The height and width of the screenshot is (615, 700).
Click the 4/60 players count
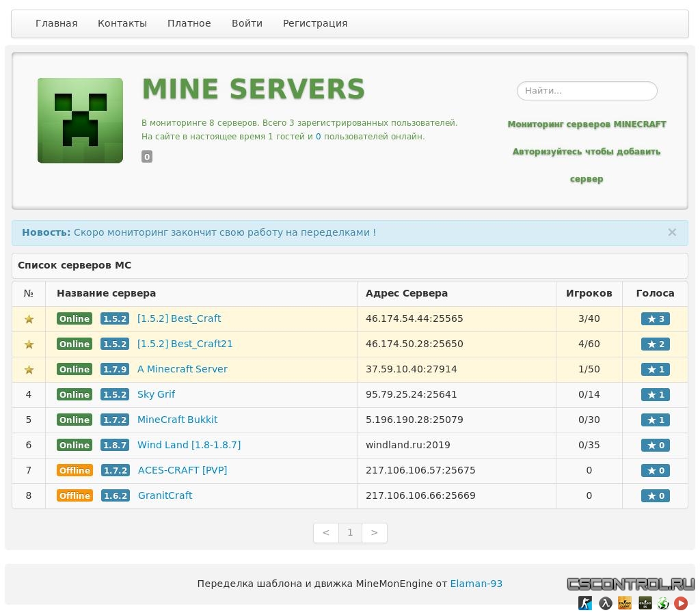pos(589,344)
